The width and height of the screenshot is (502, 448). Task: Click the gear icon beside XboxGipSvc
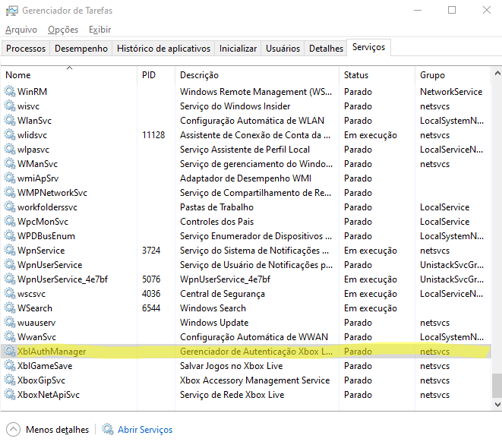point(10,380)
